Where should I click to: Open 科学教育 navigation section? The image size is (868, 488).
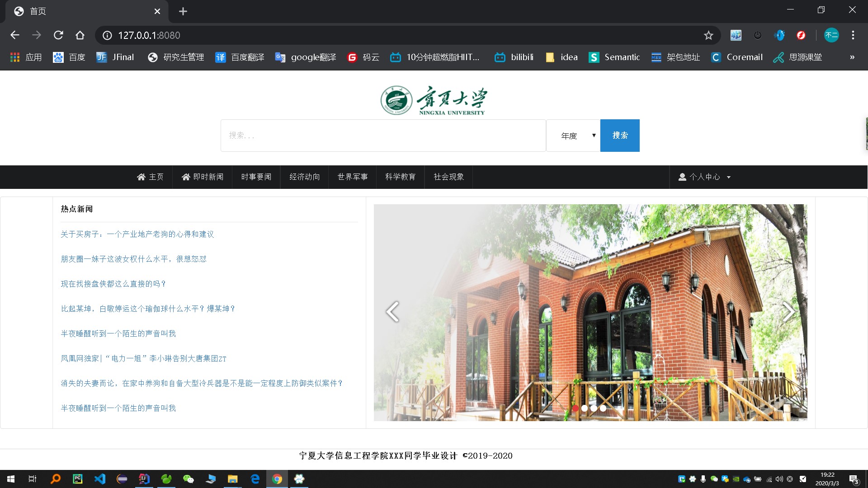pyautogui.click(x=400, y=177)
